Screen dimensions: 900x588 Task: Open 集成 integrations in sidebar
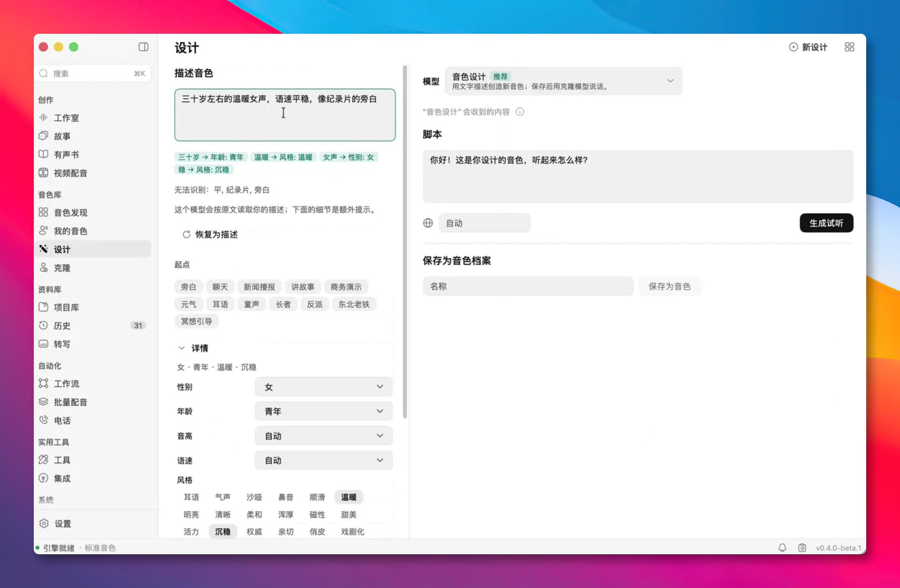[62, 479]
